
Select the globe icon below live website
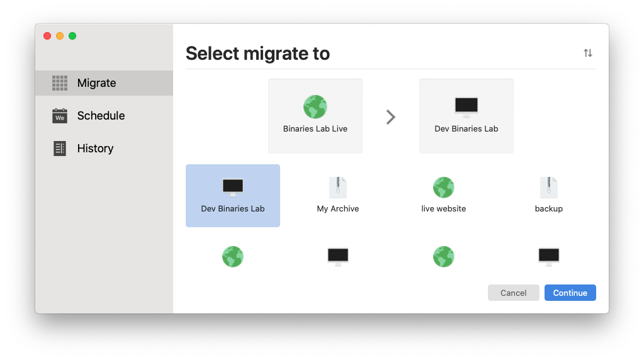point(444,257)
